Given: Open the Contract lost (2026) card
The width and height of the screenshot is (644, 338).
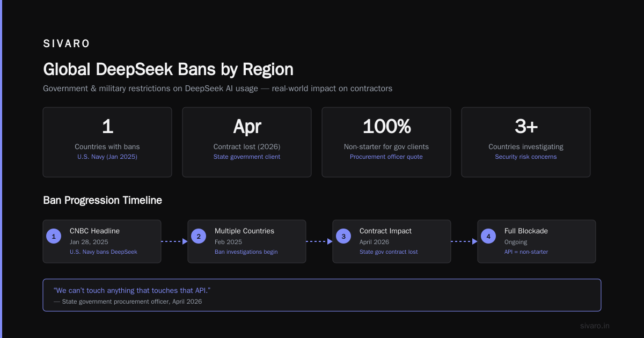Looking at the screenshot, I should tap(247, 142).
